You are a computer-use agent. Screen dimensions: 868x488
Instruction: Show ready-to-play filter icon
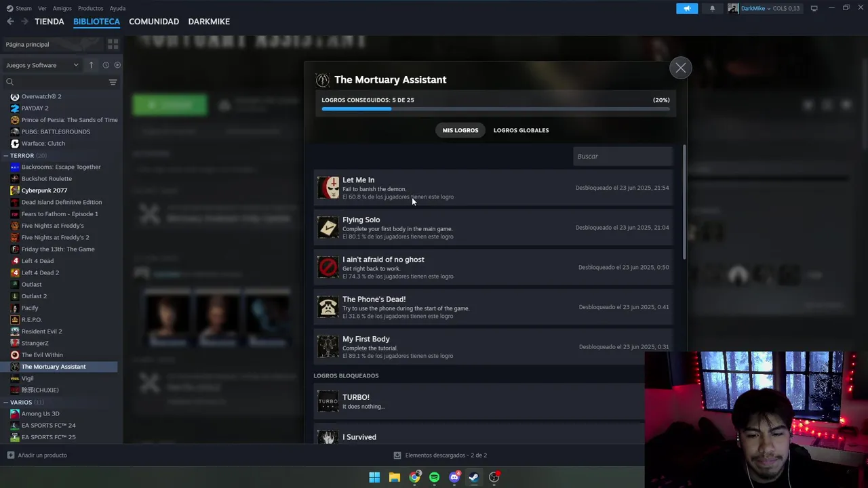(117, 65)
